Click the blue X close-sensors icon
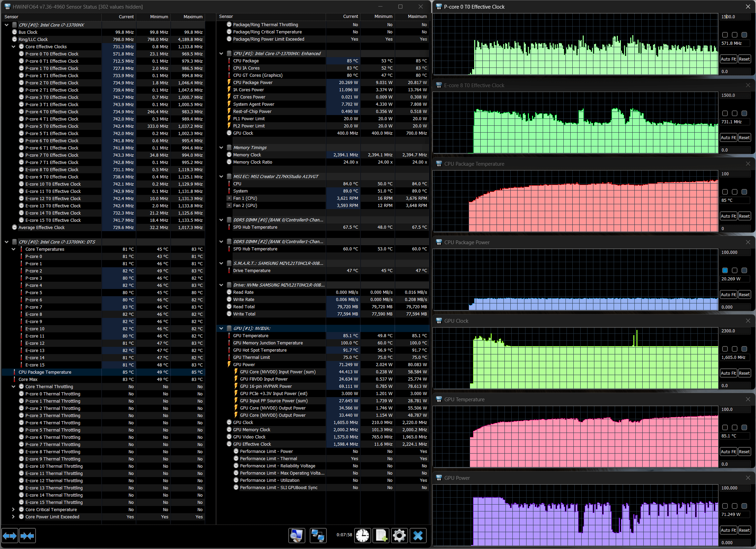756x549 pixels. (x=418, y=536)
